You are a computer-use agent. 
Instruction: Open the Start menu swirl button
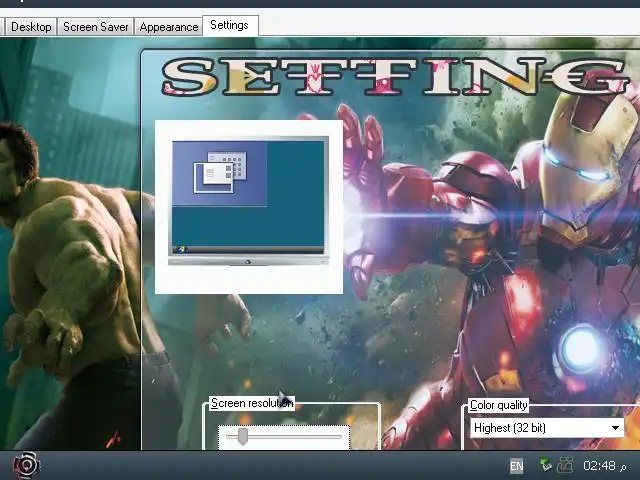(27, 465)
